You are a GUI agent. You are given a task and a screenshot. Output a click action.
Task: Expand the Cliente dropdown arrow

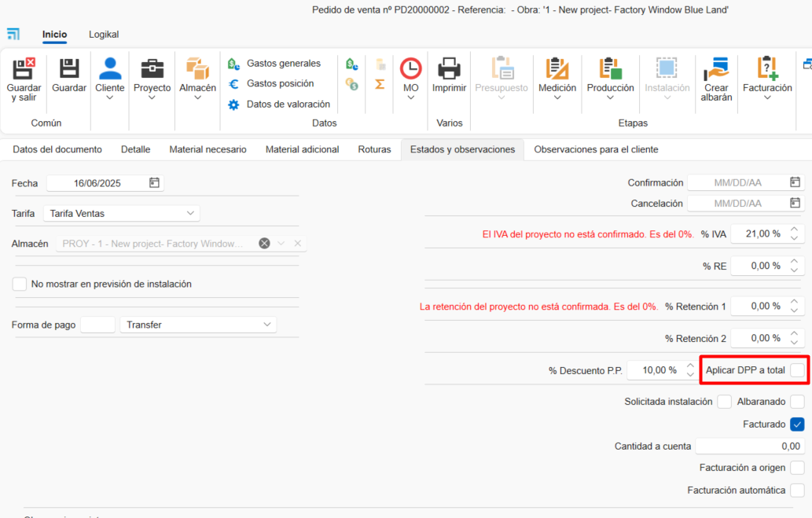coord(110,98)
